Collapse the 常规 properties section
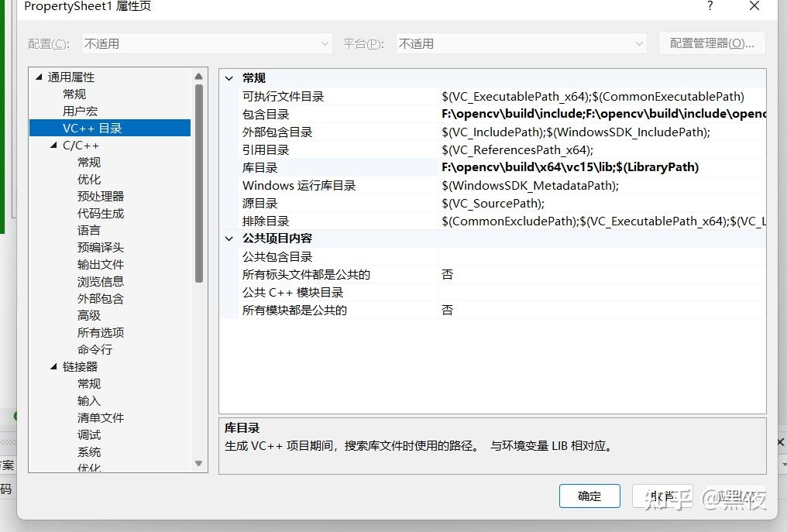The height and width of the screenshot is (532, 787). (x=229, y=77)
